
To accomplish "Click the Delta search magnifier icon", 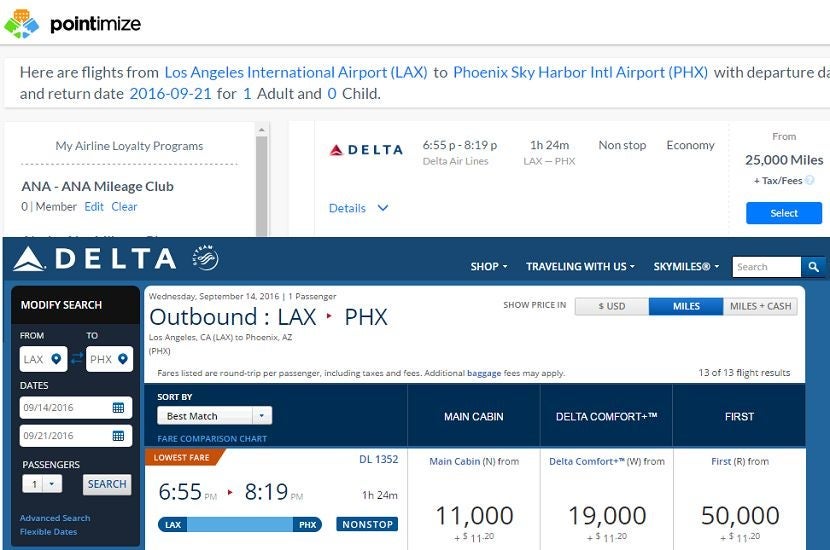I will 814,267.
